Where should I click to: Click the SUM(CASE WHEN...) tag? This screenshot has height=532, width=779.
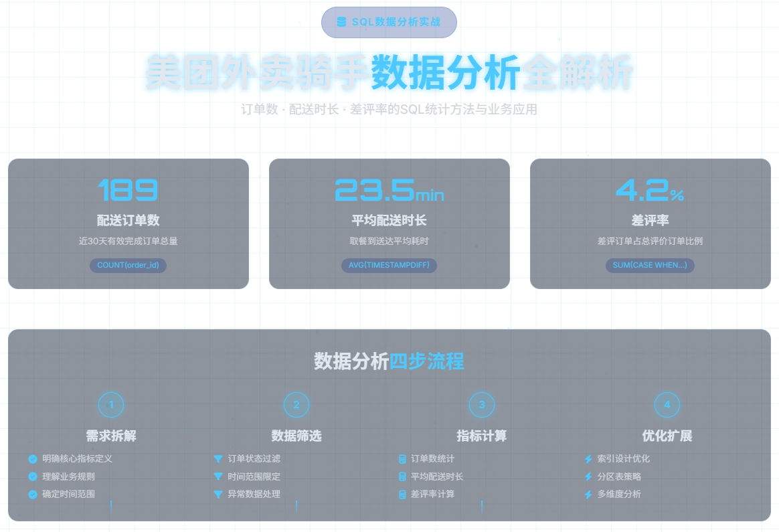click(650, 265)
